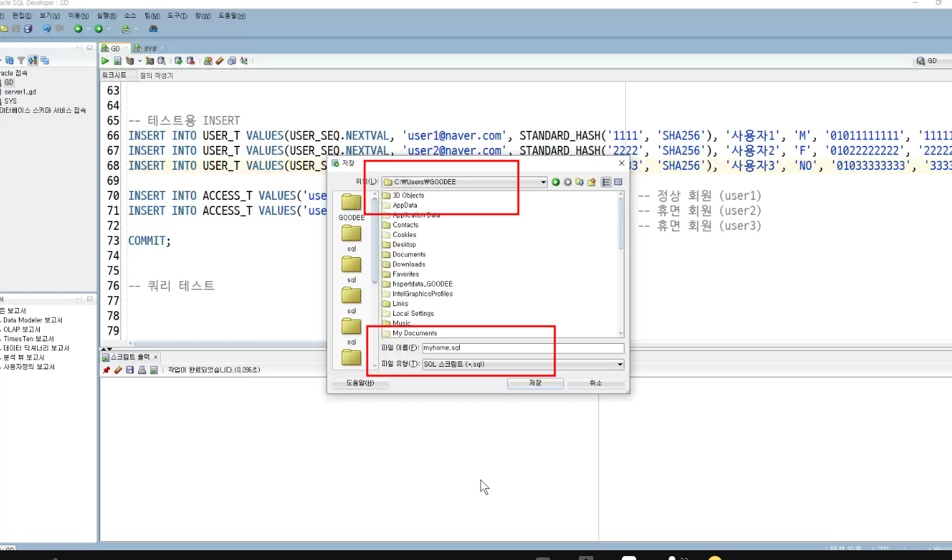Open the 편집(E) menu
This screenshot has width=952, height=560.
pos(22,16)
